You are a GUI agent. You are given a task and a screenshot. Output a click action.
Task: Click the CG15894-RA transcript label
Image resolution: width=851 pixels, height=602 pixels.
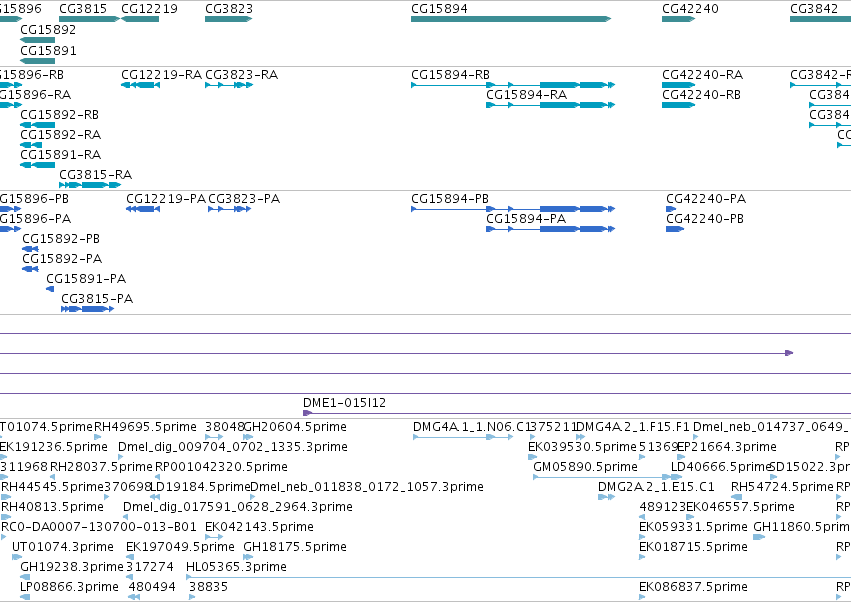tap(526, 94)
